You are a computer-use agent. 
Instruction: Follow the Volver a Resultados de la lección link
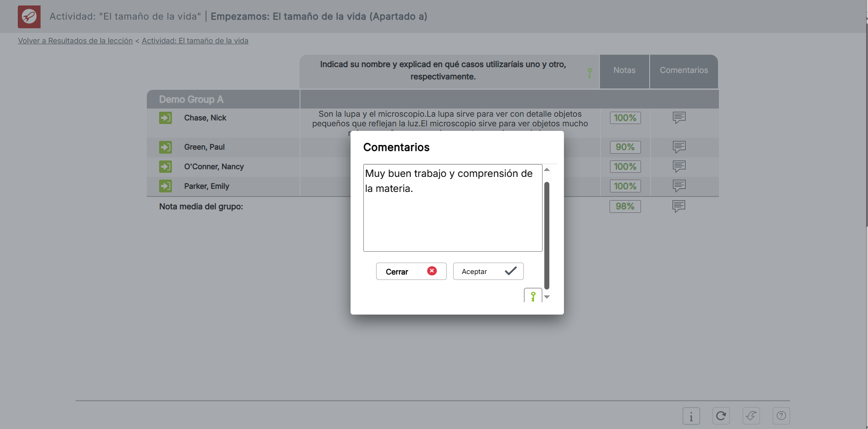[75, 41]
